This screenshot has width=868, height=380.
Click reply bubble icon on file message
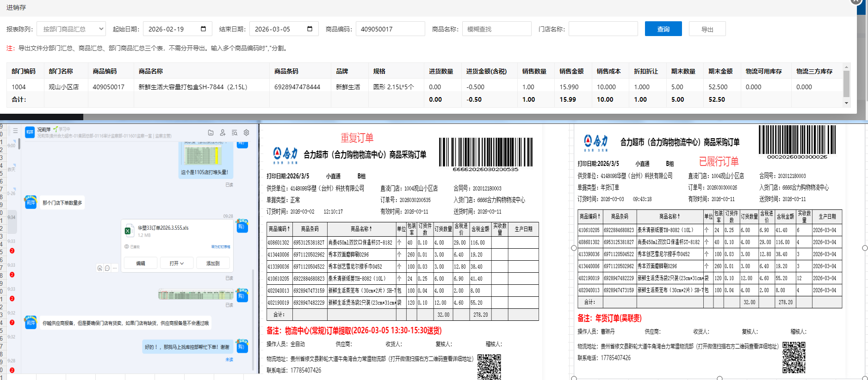pos(107,268)
